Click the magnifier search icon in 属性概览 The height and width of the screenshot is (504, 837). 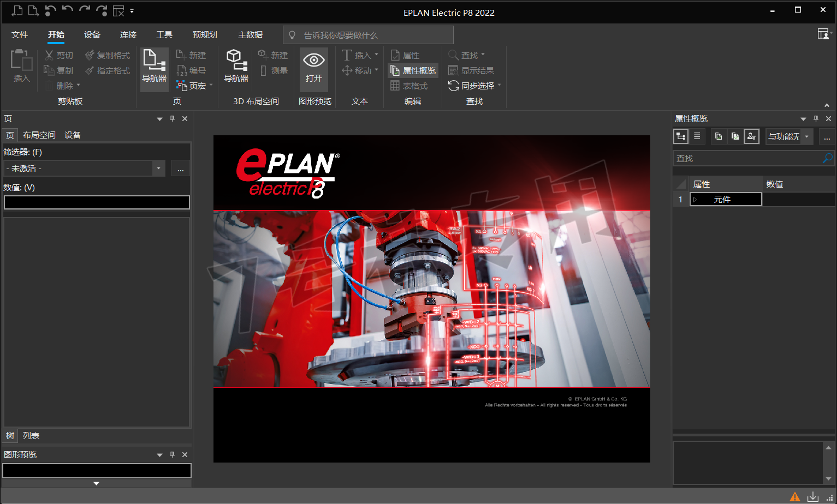tap(827, 158)
